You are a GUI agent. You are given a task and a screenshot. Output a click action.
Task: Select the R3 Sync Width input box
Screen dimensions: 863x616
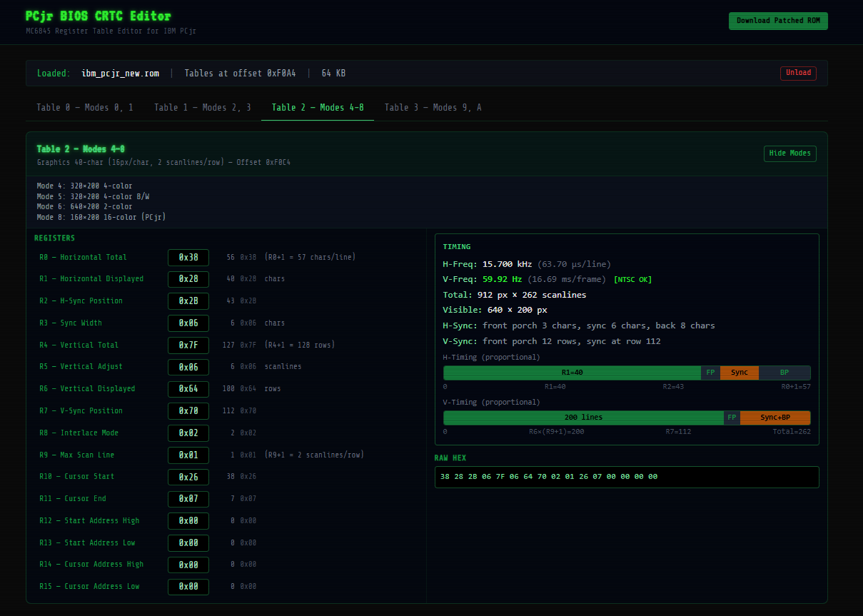coord(188,323)
